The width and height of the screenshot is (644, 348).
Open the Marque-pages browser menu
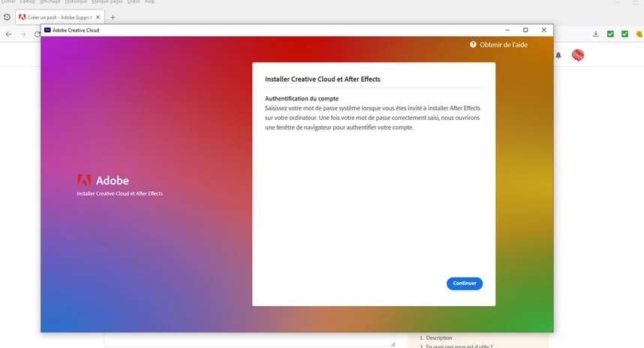pyautogui.click(x=107, y=1)
